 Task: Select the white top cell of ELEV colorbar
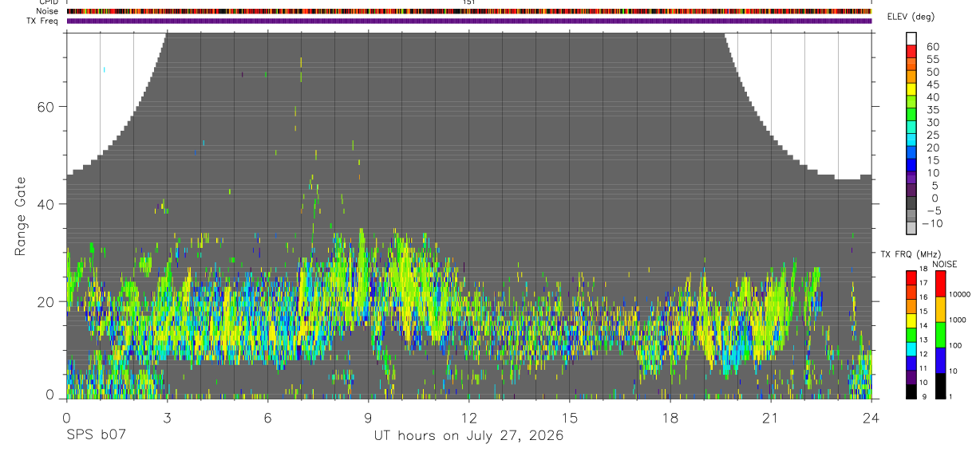coord(912,38)
